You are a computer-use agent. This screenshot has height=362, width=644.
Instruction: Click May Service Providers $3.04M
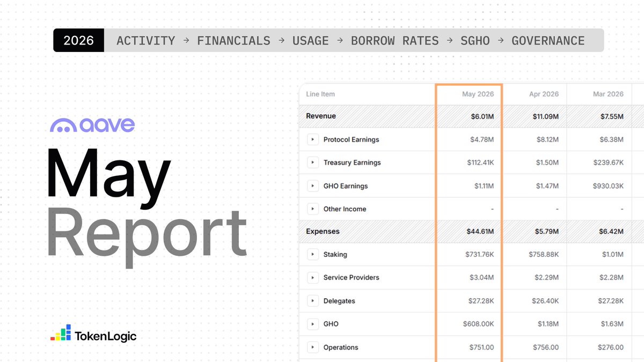(481, 277)
